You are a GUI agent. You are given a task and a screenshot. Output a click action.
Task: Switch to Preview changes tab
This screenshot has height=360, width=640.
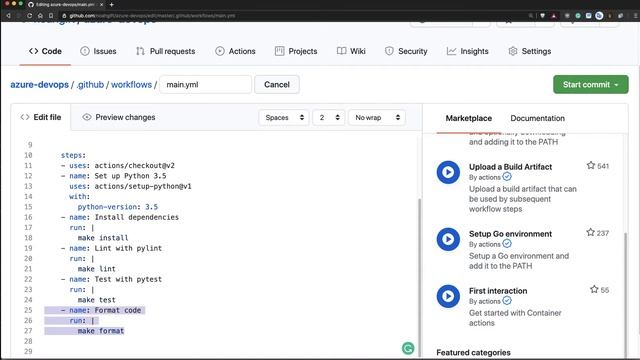tap(119, 117)
